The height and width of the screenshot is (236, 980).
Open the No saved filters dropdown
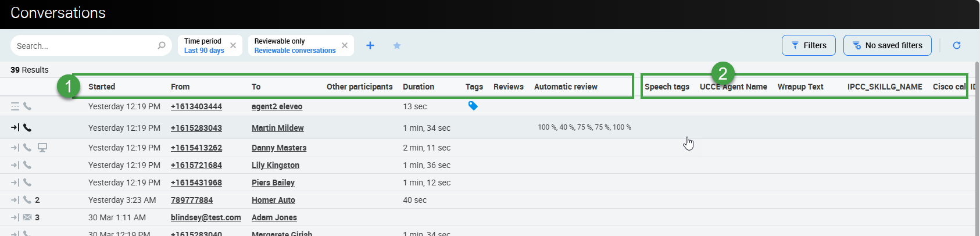tap(887, 45)
